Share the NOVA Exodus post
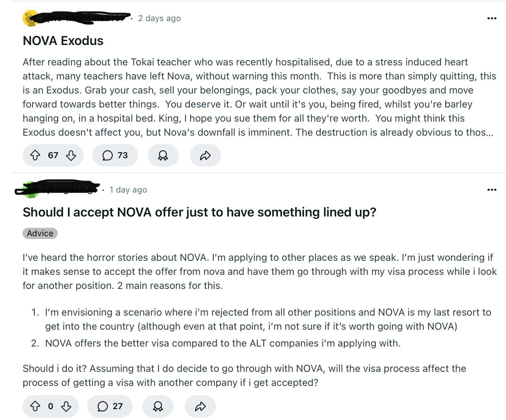This screenshot has width=506, height=420. pos(205,155)
